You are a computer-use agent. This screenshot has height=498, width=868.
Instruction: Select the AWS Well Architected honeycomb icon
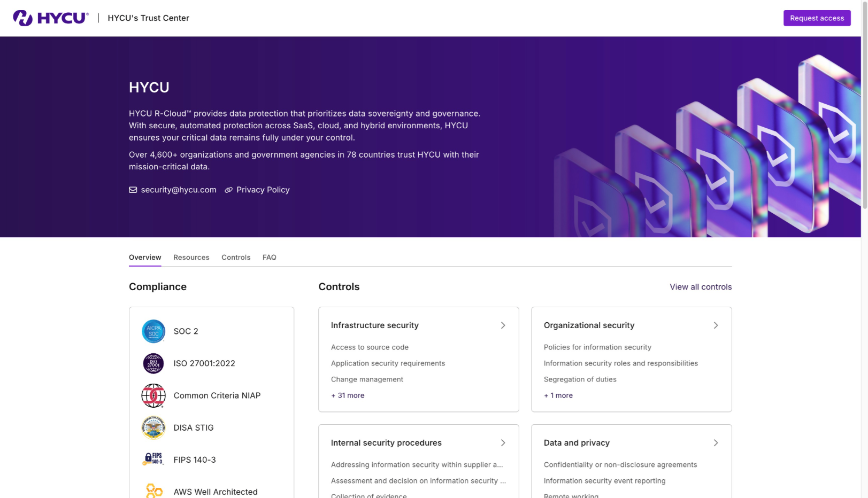(153, 490)
